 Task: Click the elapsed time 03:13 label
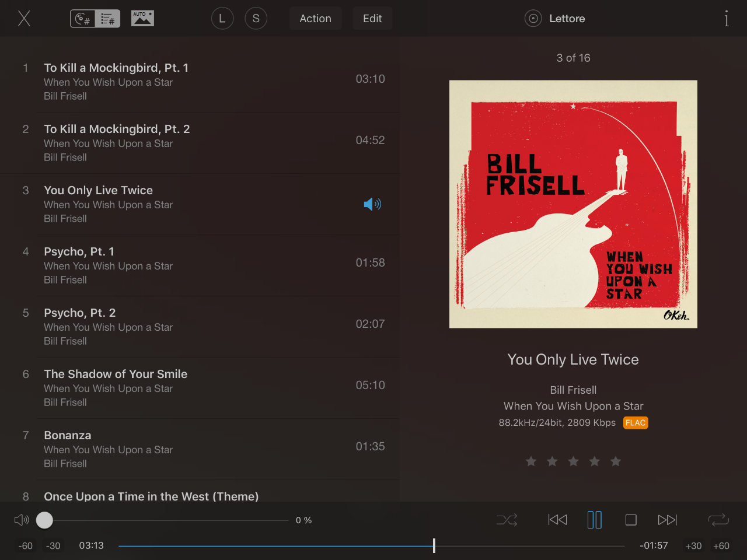(x=92, y=546)
